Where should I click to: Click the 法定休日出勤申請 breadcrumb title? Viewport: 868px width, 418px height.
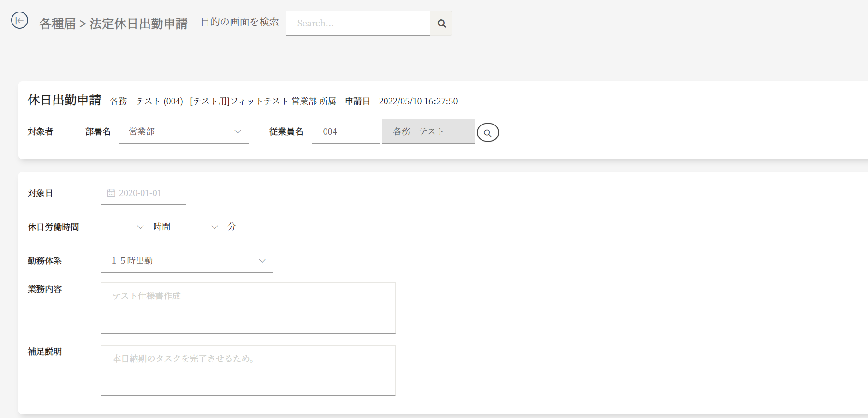[x=138, y=24]
